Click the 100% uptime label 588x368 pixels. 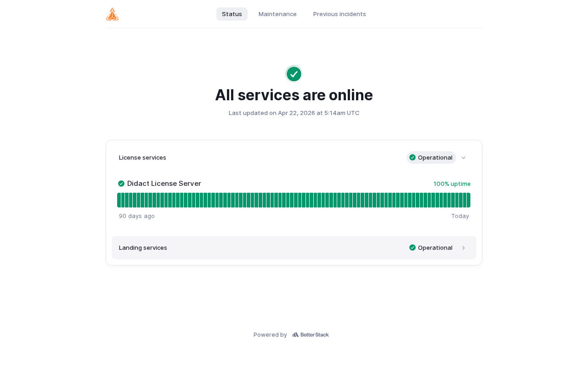452,184
